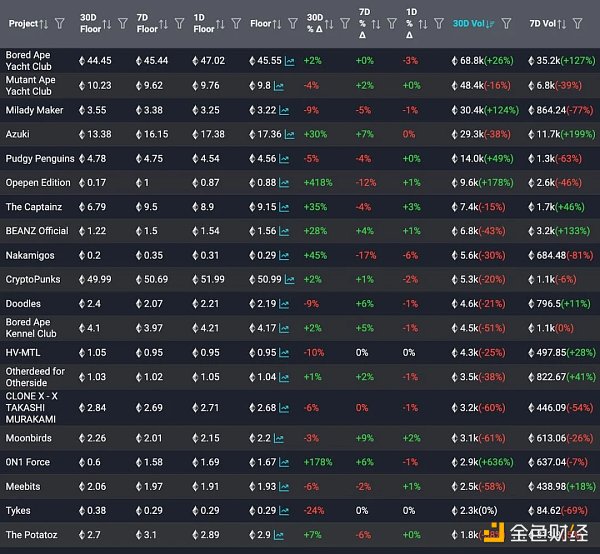Open floor chart icon for Azuki
This screenshot has height=554, width=600.
coord(290,135)
